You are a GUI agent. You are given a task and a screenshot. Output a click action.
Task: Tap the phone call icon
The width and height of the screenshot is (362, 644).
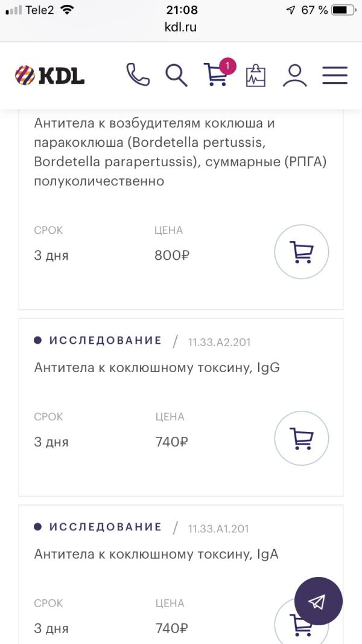138,75
